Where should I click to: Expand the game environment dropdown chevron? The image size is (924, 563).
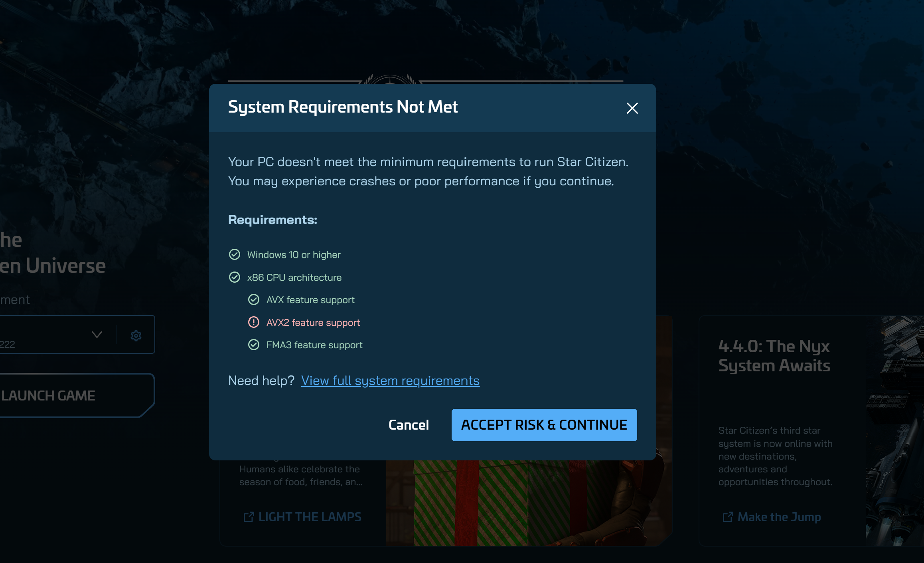(x=97, y=335)
